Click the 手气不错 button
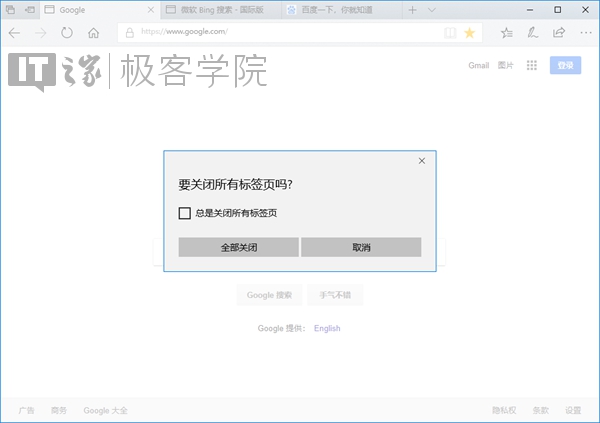 (x=335, y=295)
